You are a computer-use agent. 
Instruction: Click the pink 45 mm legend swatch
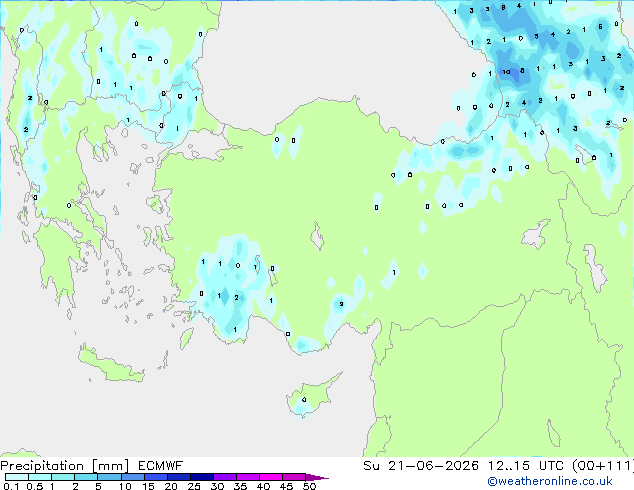coord(294,477)
